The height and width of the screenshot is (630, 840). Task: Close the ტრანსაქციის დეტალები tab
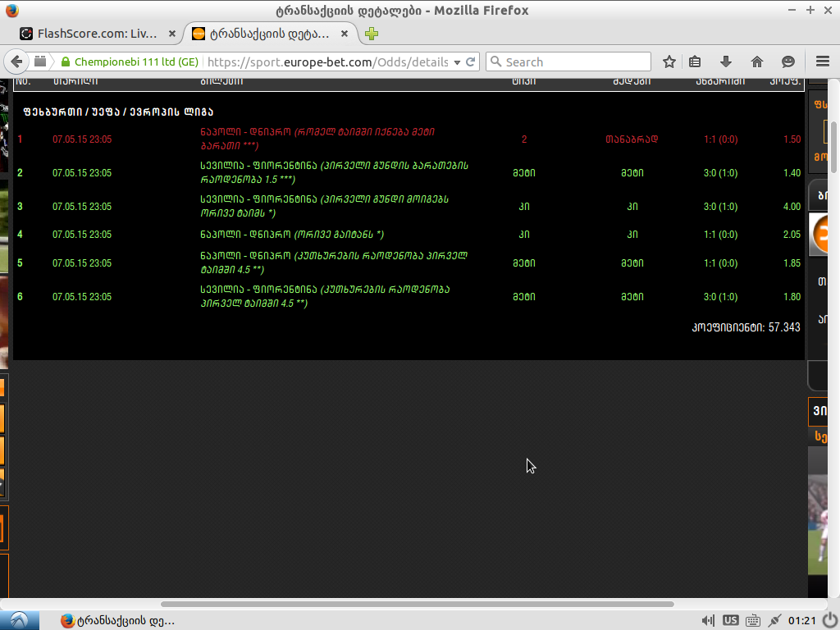pos(345,34)
